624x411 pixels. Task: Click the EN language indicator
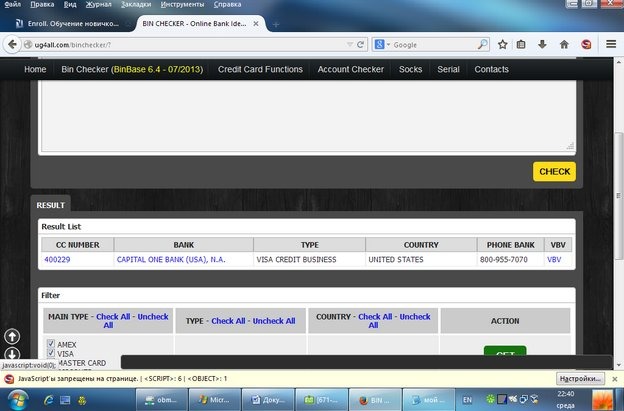click(467, 400)
